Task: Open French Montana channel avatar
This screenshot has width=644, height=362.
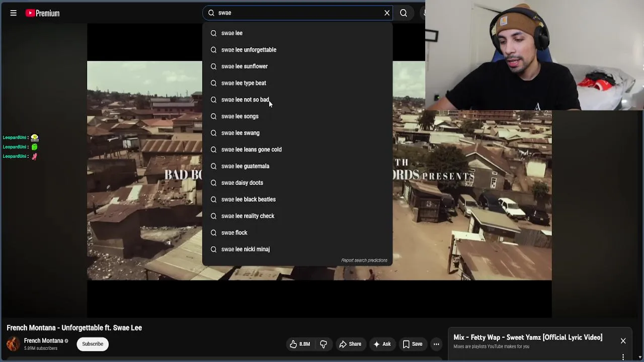Action: click(13, 344)
